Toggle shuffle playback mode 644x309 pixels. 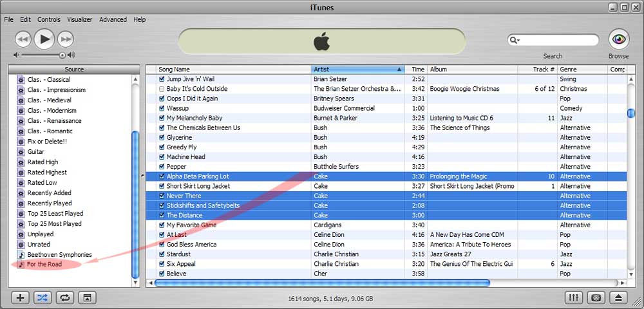tap(42, 297)
